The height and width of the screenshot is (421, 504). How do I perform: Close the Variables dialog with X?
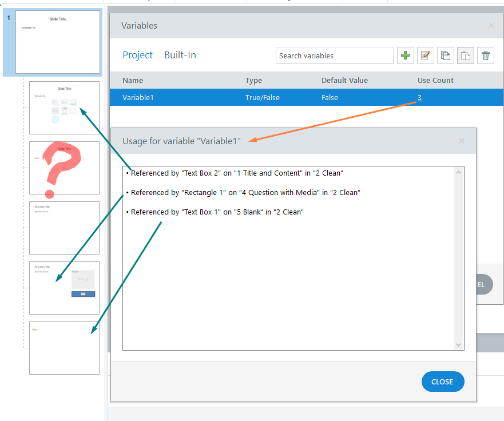coord(491,25)
